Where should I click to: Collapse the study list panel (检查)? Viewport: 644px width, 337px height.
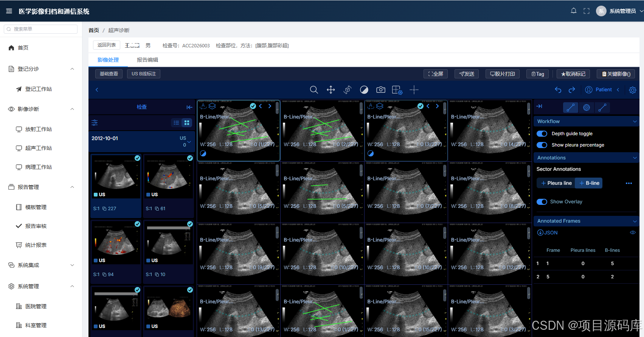[x=189, y=107]
